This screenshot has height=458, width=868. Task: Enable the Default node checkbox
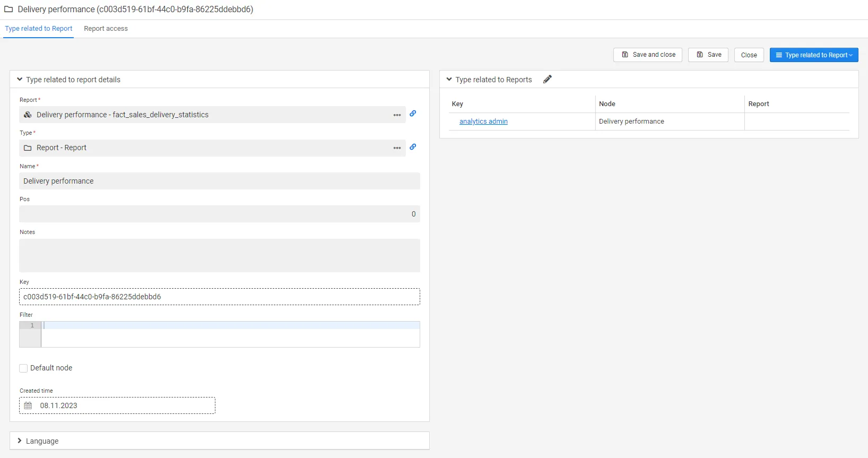coord(23,368)
